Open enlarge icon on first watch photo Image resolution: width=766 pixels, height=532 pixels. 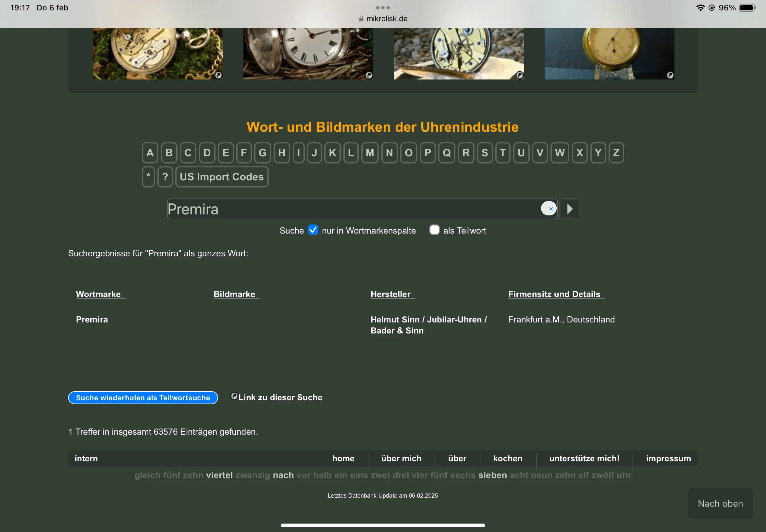coord(218,75)
